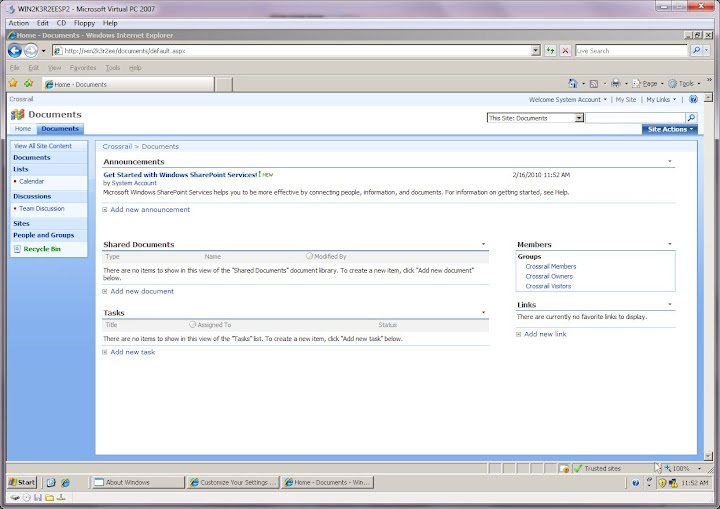Image resolution: width=720 pixels, height=509 pixels.
Task: Open the Links web part menu arrow
Action: (669, 304)
